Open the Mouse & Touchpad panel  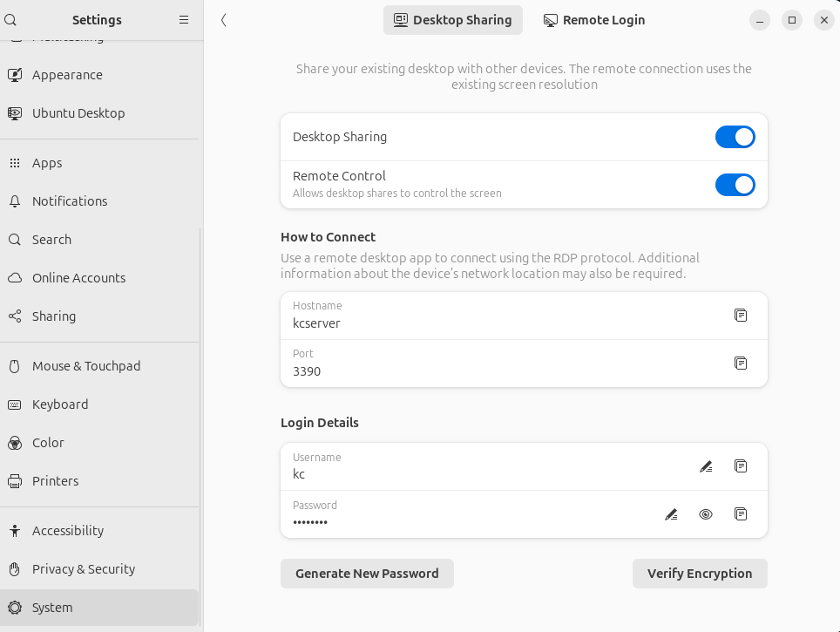click(86, 366)
